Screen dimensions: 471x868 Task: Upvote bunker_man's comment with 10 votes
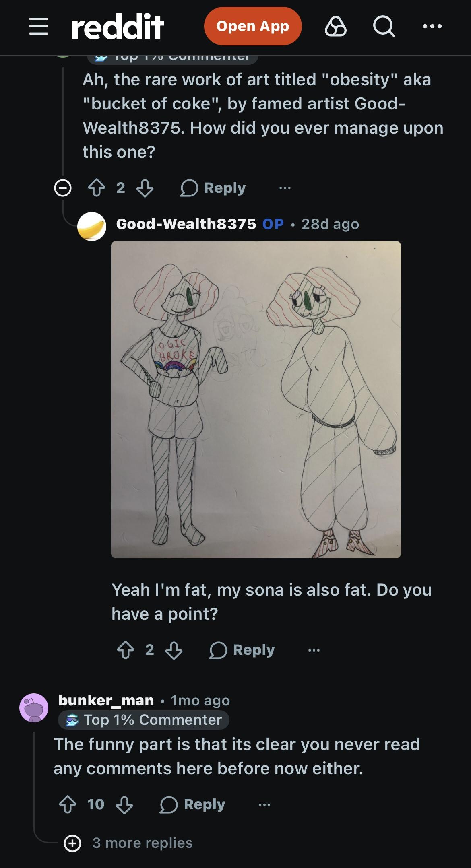pos(68,804)
